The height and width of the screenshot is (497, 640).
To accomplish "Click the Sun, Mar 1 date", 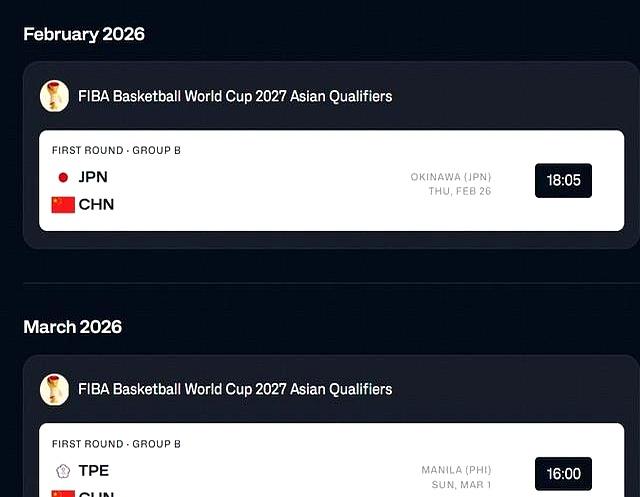I will point(461,484).
